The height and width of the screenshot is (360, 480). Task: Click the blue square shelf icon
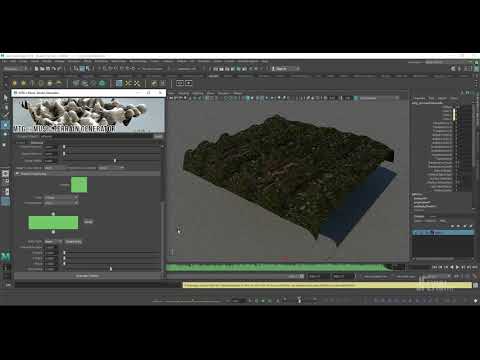119,83
